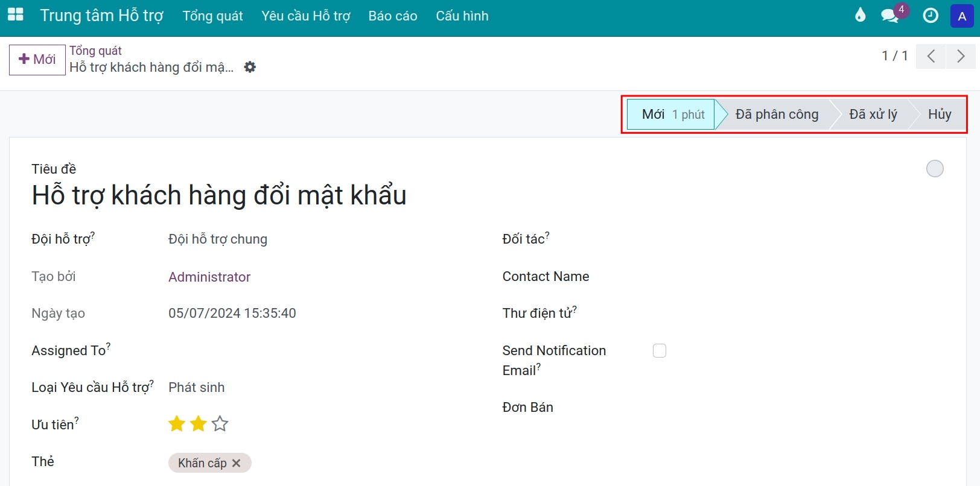
Task: Set the second priority star
Action: tap(198, 424)
